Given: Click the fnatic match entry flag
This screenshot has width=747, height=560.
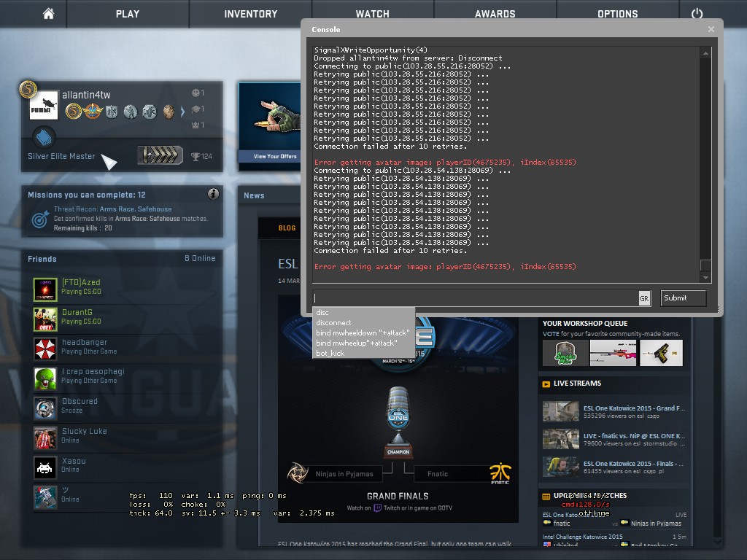Looking at the screenshot, I should 547,523.
